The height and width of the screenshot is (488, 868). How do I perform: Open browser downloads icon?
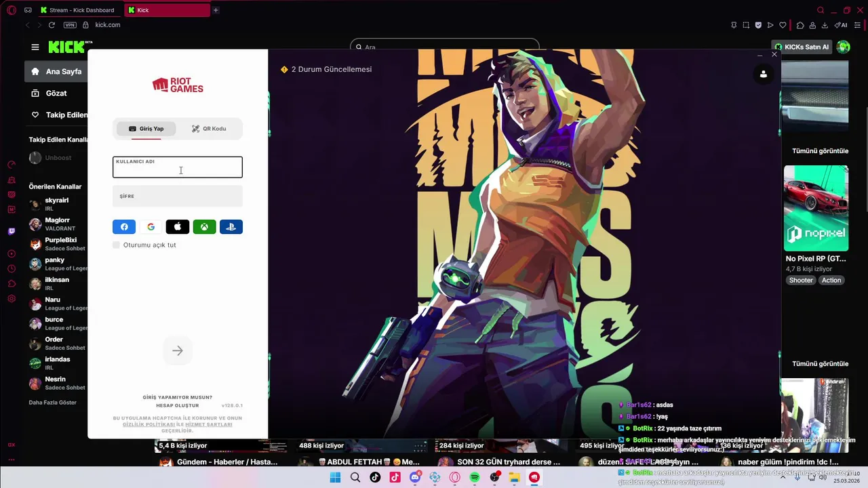click(x=825, y=25)
